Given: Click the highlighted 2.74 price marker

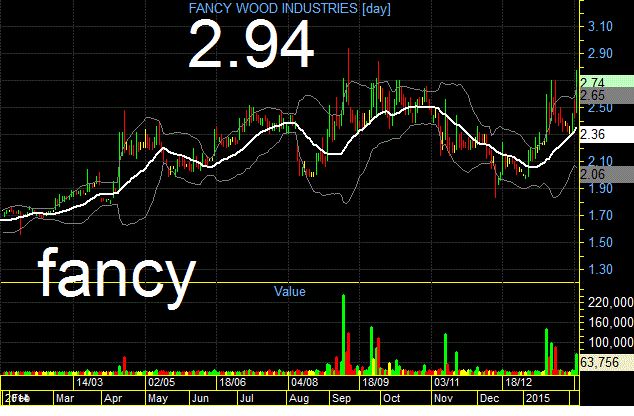Looking at the screenshot, I should (x=607, y=82).
